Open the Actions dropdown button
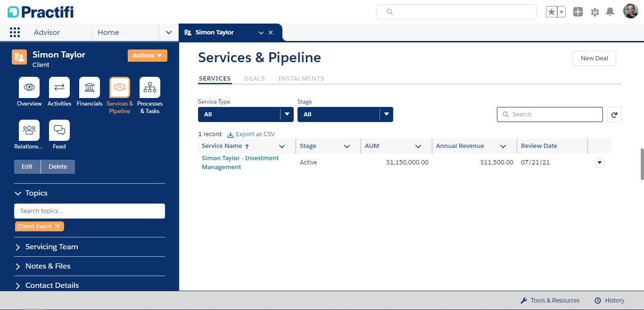The height and width of the screenshot is (310, 644). (x=148, y=56)
